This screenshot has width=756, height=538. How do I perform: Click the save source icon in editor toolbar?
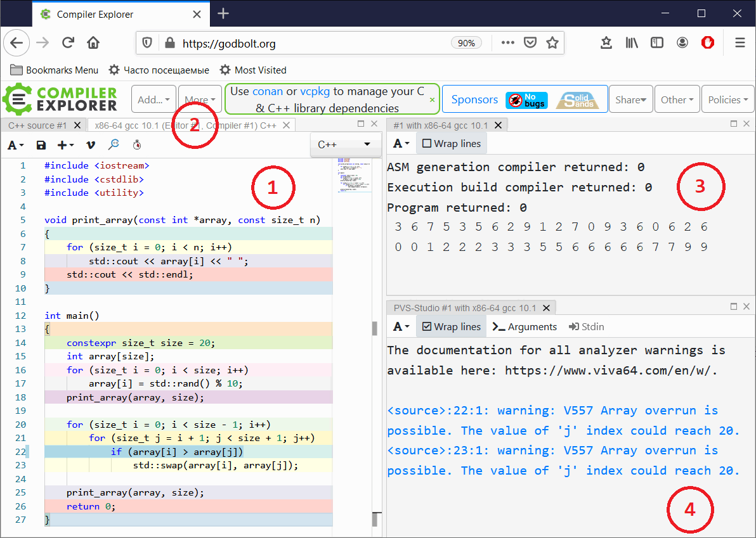pyautogui.click(x=41, y=145)
